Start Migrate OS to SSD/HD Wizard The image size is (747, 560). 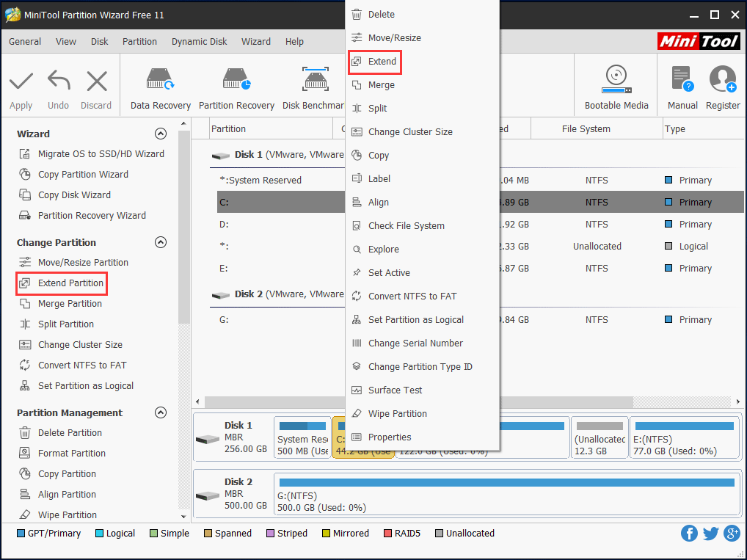(x=101, y=154)
